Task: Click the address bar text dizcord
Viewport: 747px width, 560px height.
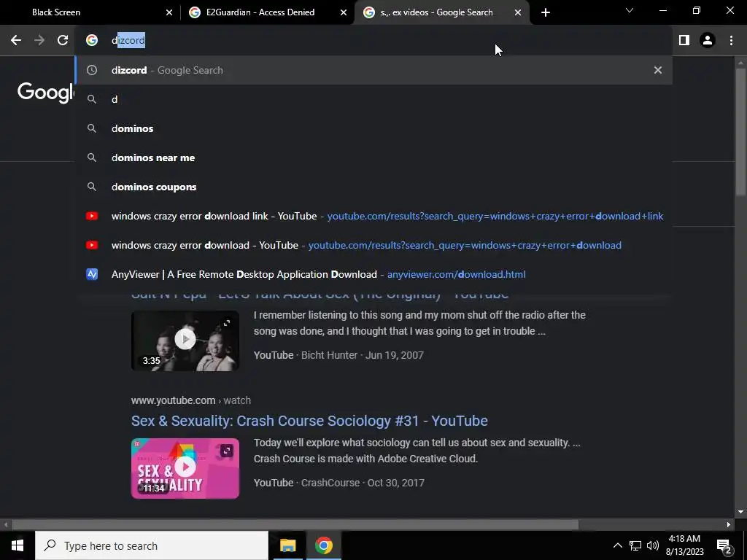Action: [128, 41]
